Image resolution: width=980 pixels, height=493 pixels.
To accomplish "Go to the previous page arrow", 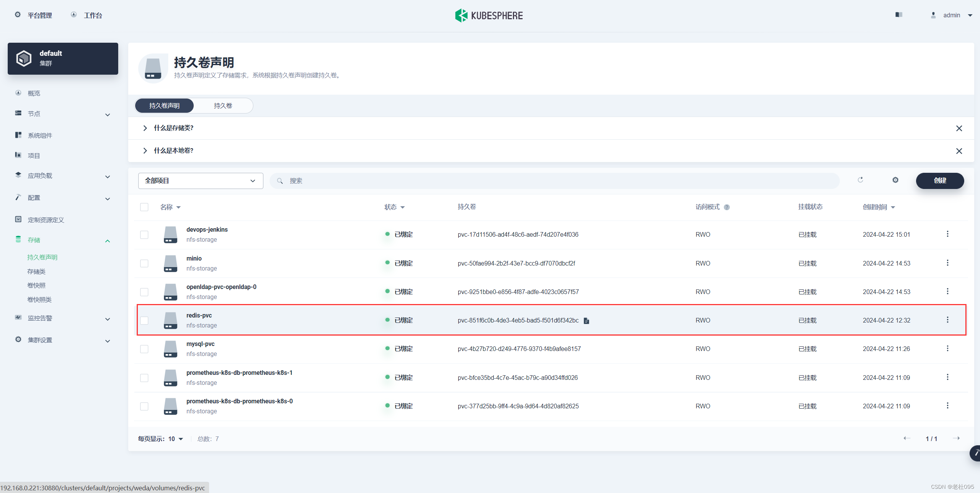I will click(x=907, y=438).
